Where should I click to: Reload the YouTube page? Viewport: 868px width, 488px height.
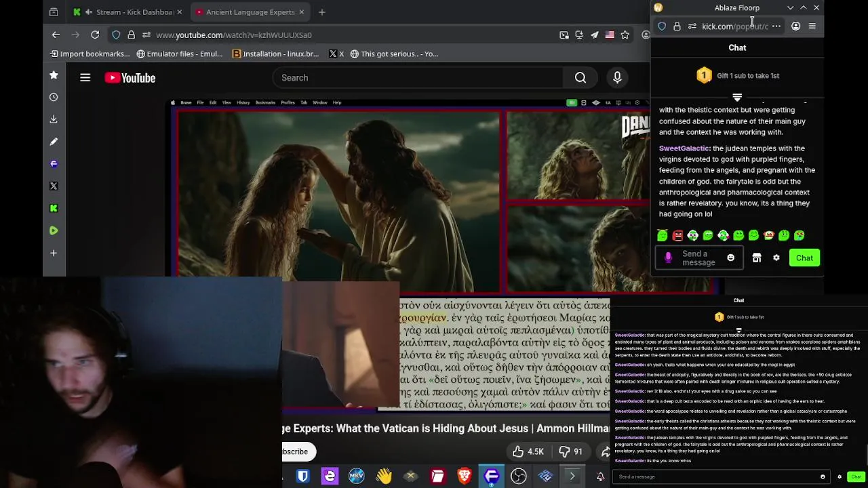(x=95, y=35)
